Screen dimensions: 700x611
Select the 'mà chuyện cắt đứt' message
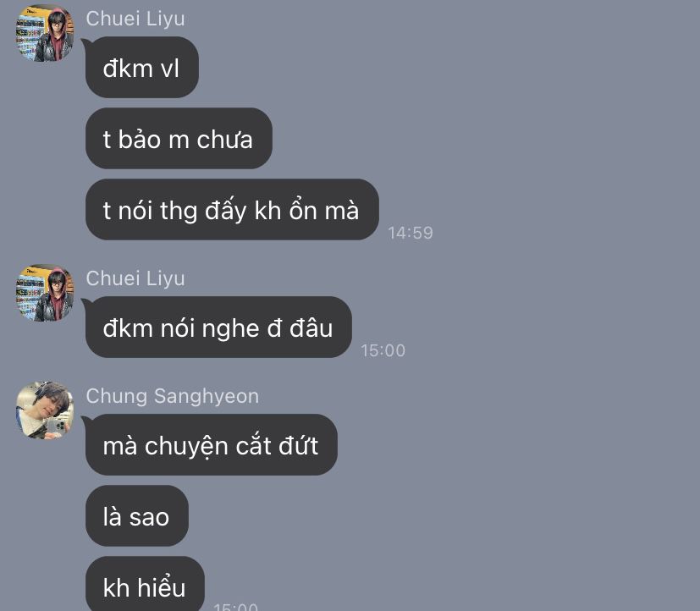tap(211, 444)
